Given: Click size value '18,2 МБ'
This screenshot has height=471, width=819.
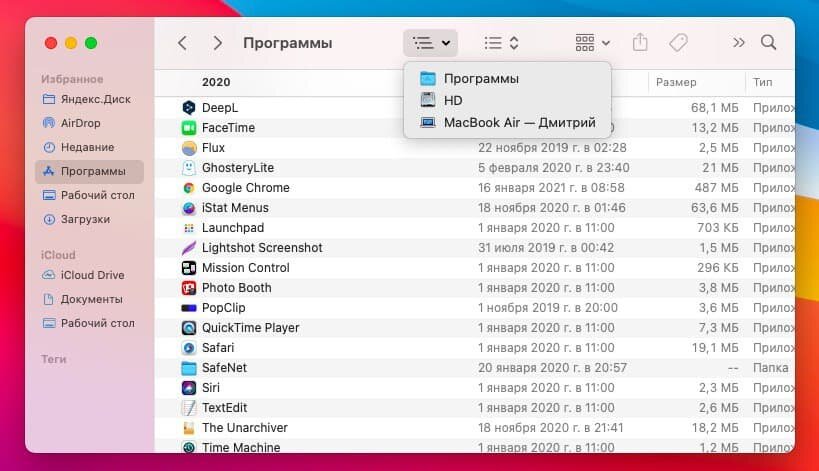Looking at the screenshot, I should (715, 428).
